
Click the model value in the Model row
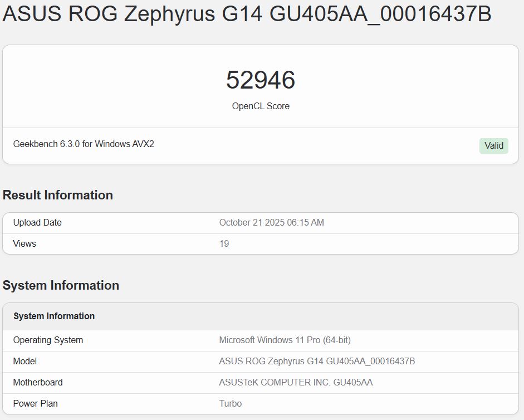click(x=317, y=362)
